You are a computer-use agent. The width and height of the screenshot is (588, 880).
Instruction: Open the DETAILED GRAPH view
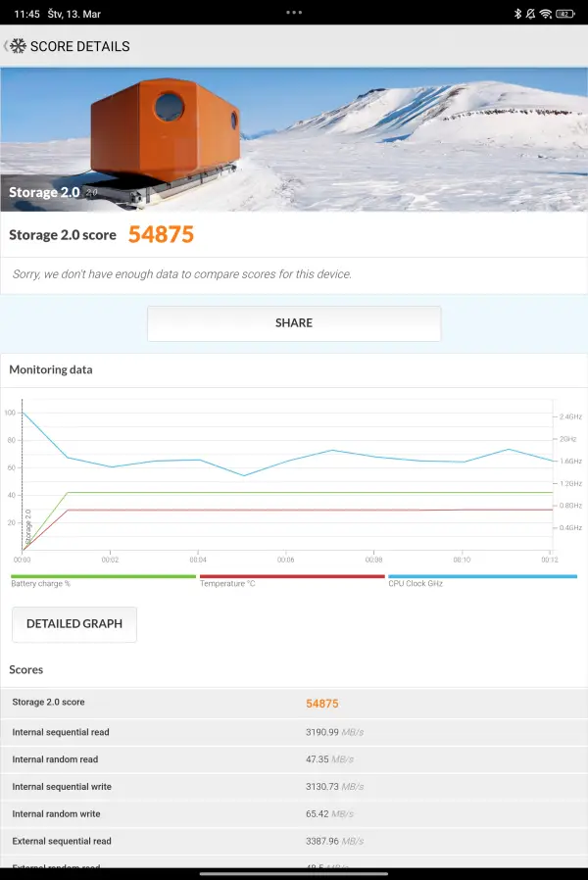tap(74, 624)
